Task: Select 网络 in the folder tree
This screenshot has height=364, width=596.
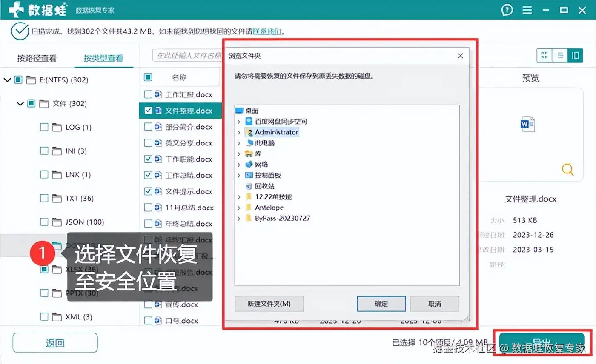Action: point(261,164)
